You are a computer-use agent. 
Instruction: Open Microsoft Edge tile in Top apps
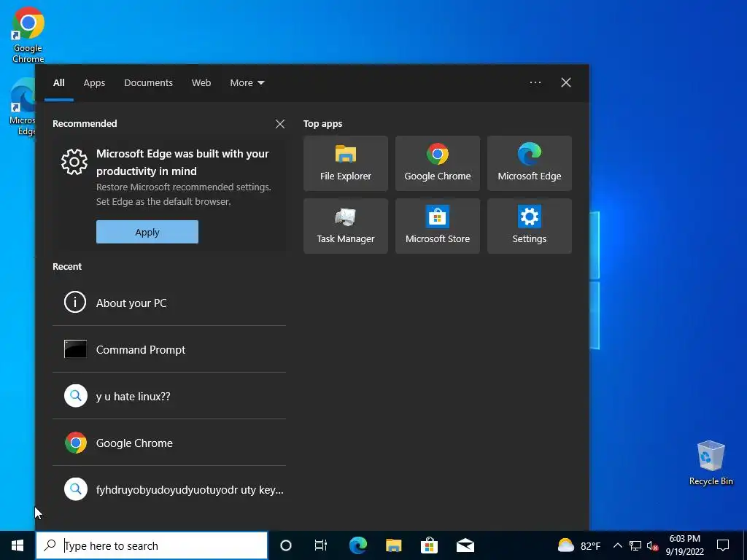[530, 163]
